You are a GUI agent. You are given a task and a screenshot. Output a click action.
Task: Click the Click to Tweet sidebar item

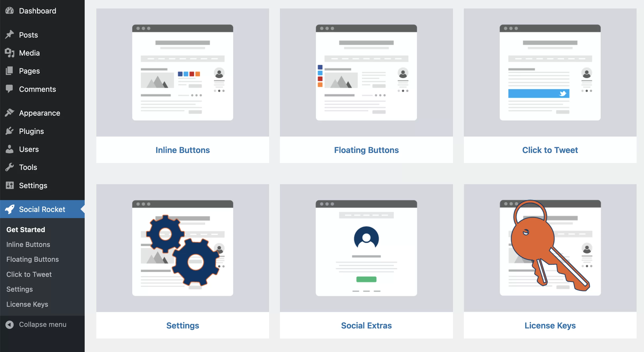pyautogui.click(x=29, y=274)
